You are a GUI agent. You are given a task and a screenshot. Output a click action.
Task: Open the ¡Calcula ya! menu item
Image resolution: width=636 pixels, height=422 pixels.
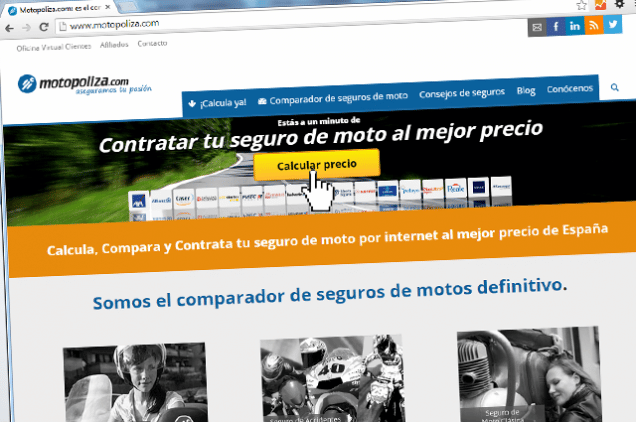[x=218, y=103]
